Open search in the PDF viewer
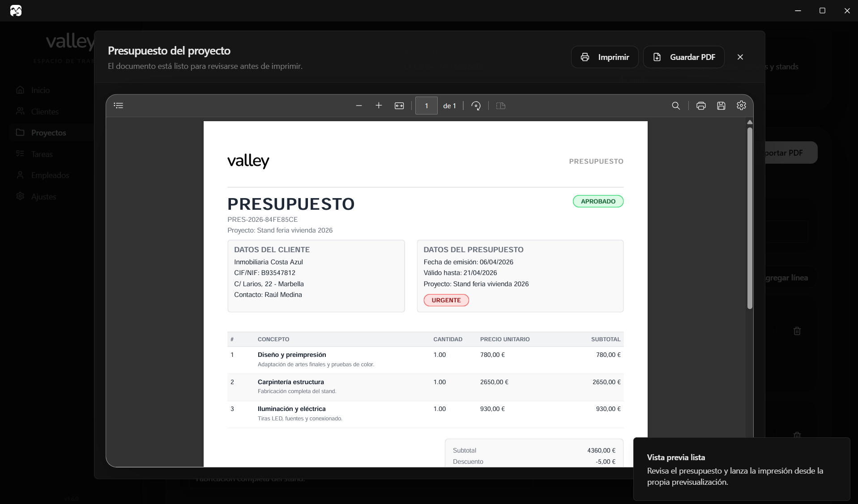The height and width of the screenshot is (504, 858). pyautogui.click(x=676, y=106)
